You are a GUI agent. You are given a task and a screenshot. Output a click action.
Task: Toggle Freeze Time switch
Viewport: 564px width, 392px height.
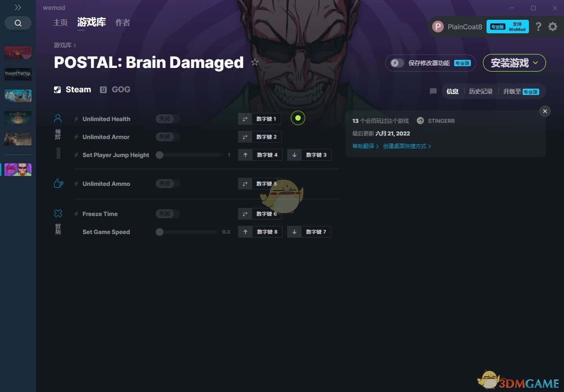pos(167,214)
